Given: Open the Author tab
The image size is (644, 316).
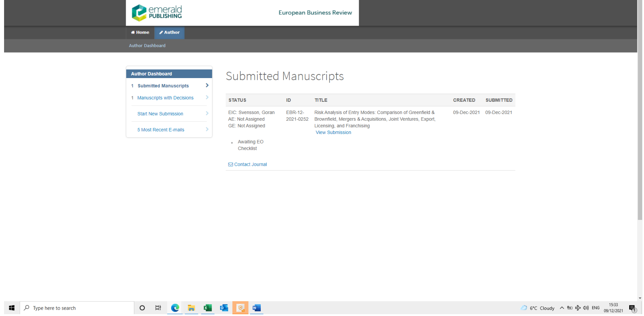Looking at the screenshot, I should (x=169, y=33).
